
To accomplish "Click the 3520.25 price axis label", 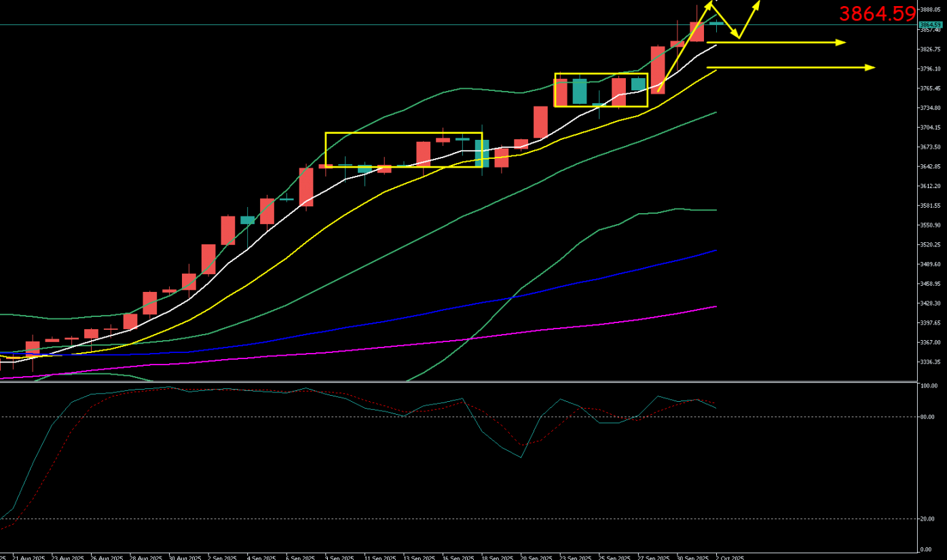I will tap(928, 244).
